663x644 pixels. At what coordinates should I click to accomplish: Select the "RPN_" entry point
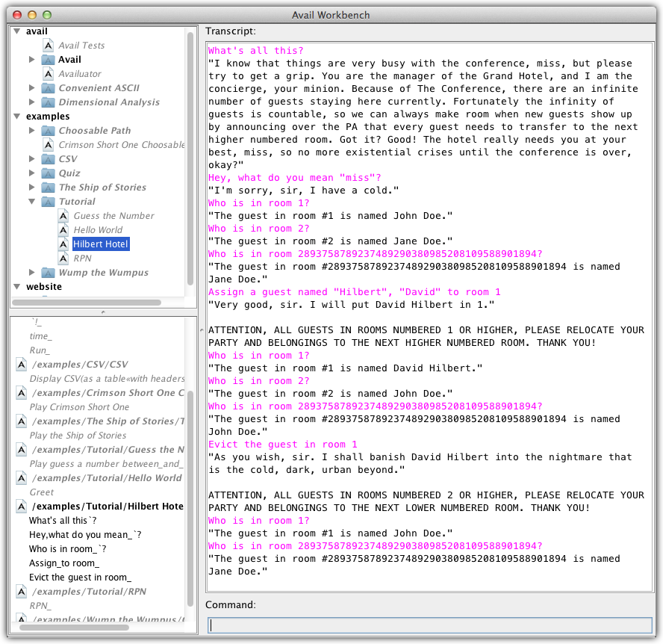40,606
